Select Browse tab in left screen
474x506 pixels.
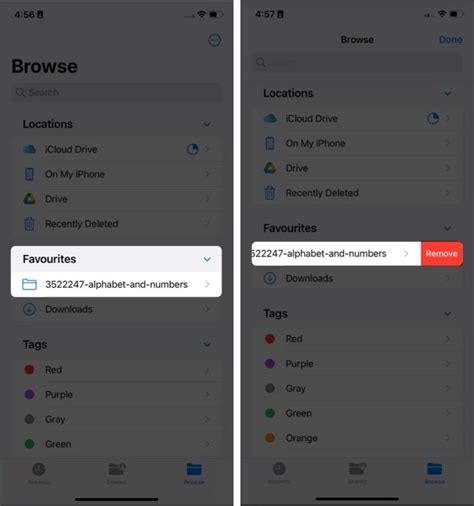194,473
